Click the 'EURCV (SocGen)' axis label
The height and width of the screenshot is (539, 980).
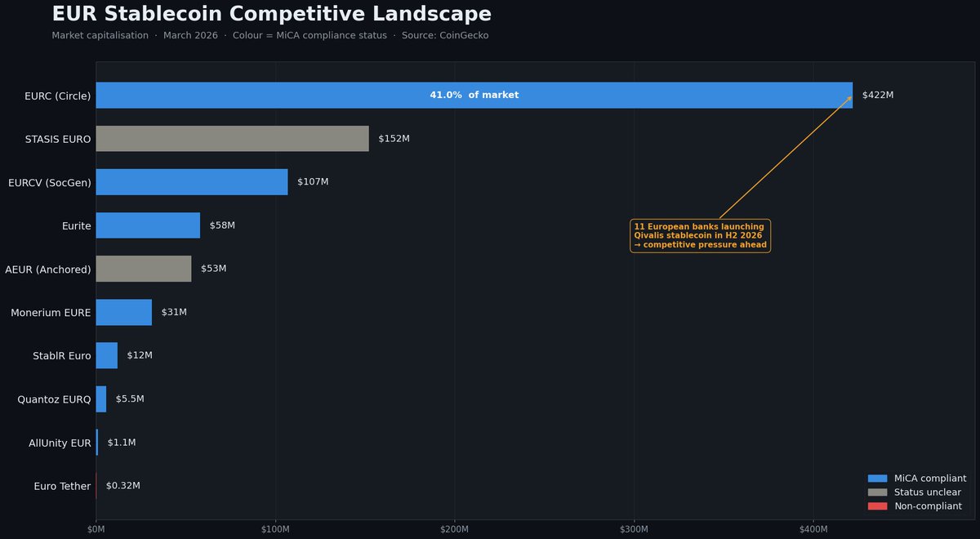coord(50,183)
